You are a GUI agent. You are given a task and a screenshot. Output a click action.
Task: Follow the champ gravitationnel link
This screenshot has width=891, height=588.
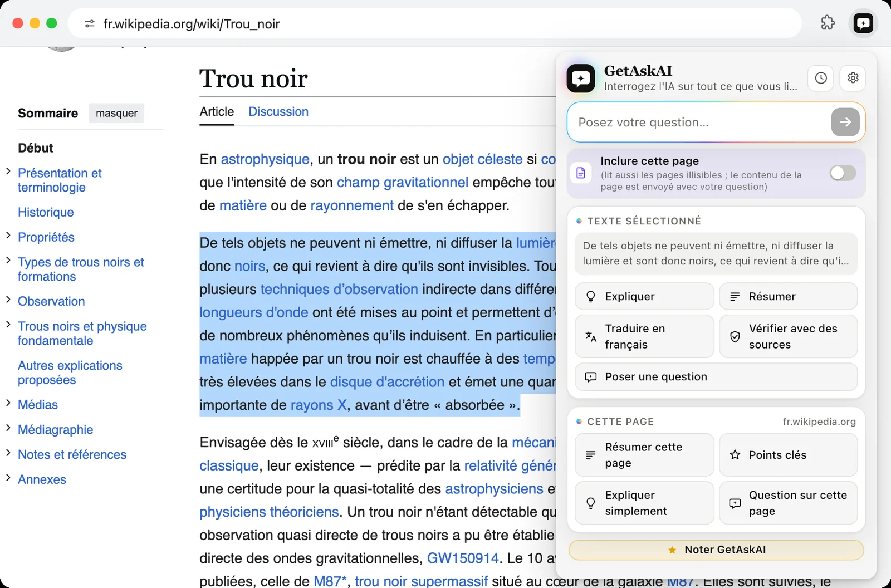(403, 182)
